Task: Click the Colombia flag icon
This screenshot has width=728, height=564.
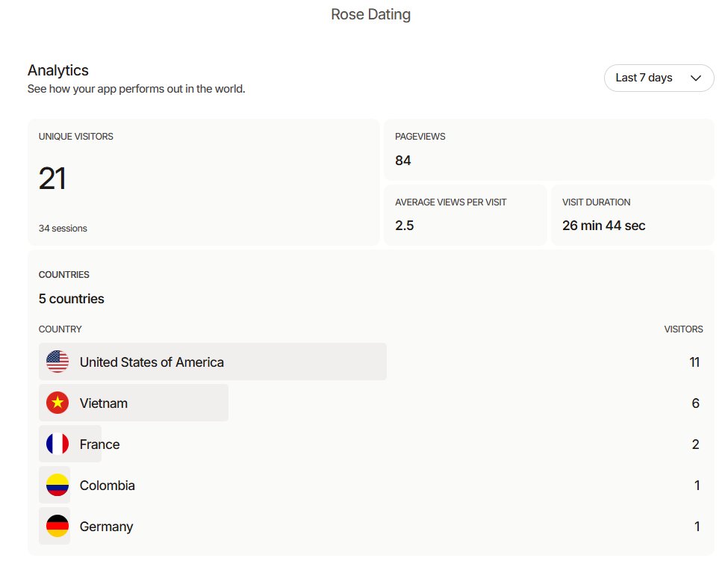Action: point(57,485)
